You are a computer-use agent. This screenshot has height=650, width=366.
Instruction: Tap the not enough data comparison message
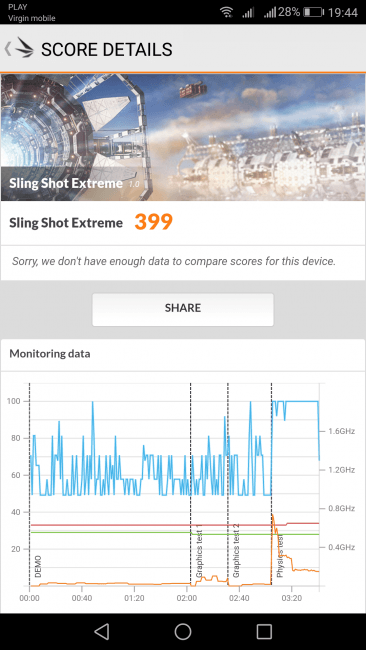click(x=174, y=262)
